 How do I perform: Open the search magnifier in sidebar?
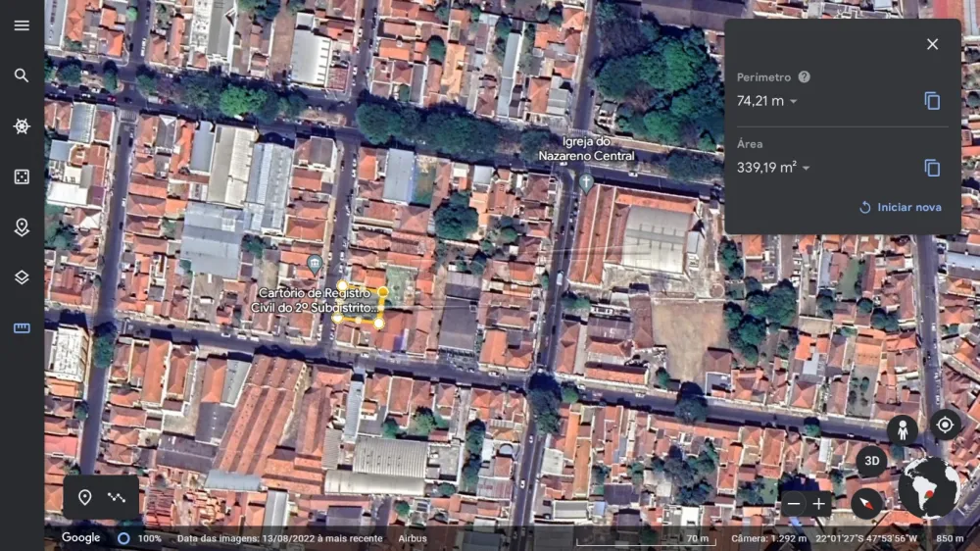22,75
